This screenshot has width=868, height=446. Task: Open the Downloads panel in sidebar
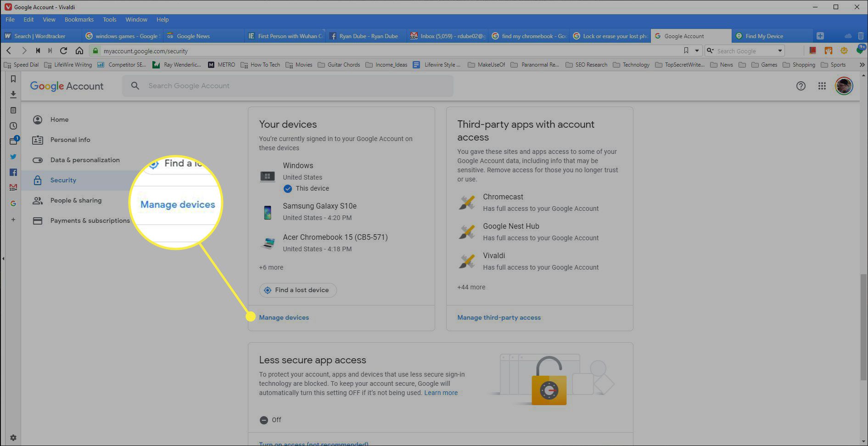[x=13, y=95]
